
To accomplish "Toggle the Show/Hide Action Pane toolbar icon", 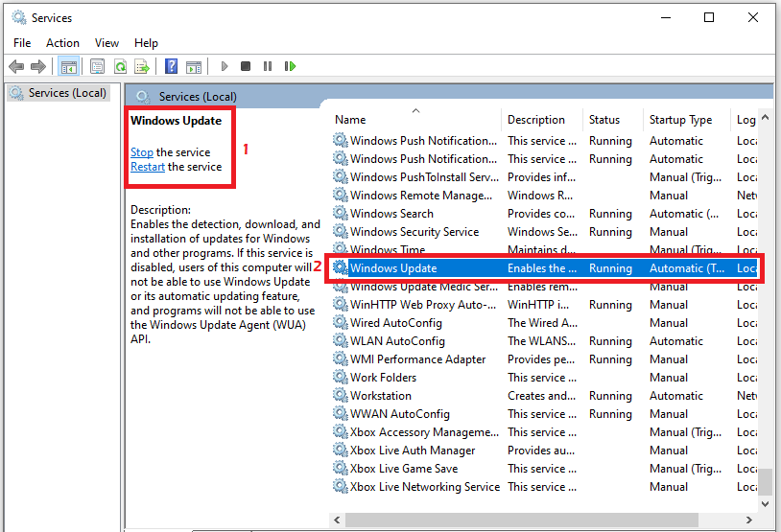I will 194,66.
